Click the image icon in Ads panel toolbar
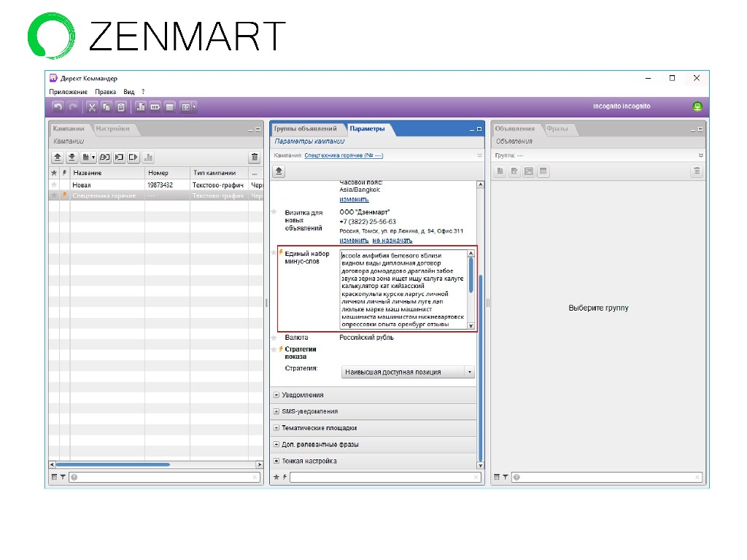 [x=529, y=171]
